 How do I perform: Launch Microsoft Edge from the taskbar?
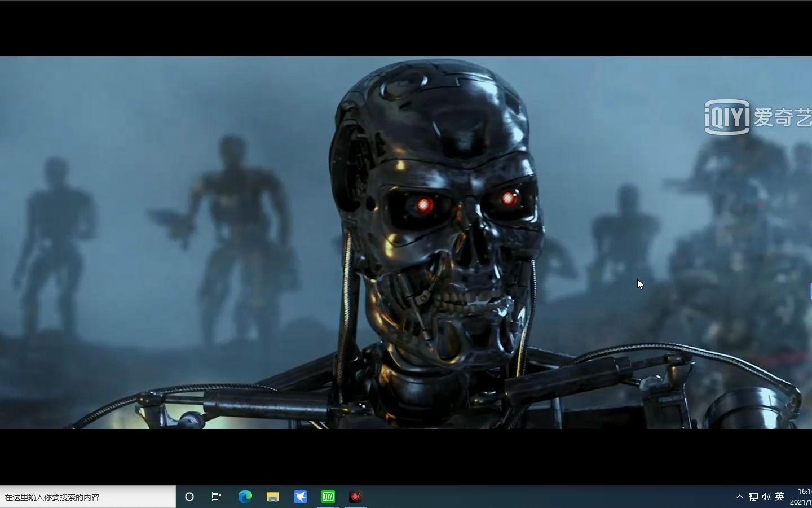pos(245,497)
